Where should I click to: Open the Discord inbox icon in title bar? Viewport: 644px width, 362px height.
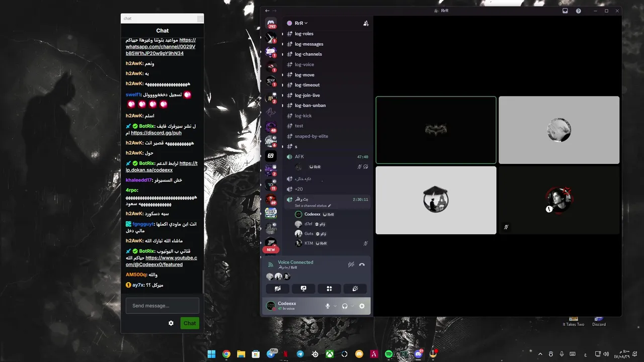[x=565, y=11]
